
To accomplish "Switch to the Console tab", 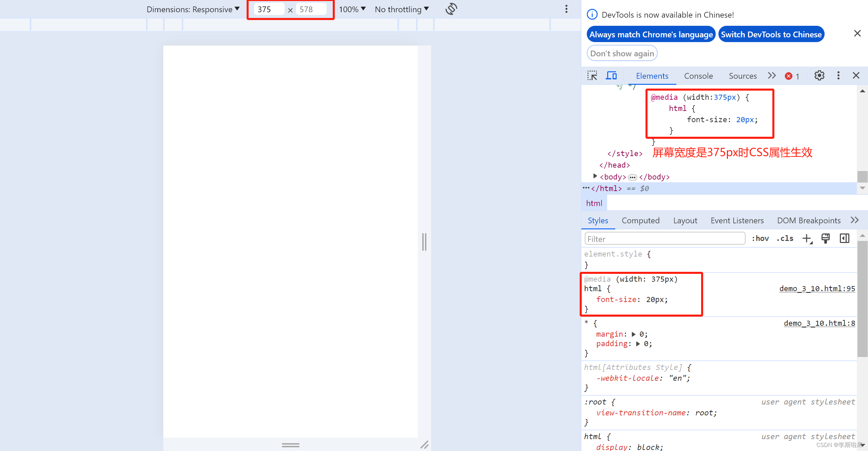I will [698, 76].
